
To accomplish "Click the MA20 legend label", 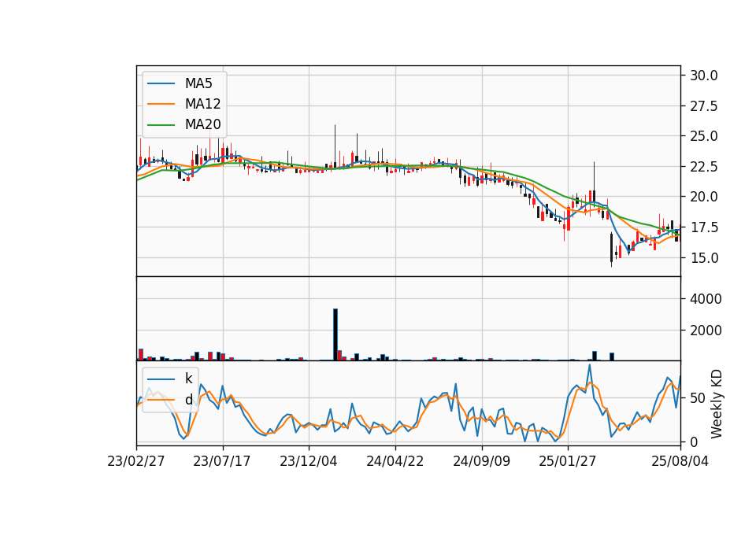I will tap(202, 124).
